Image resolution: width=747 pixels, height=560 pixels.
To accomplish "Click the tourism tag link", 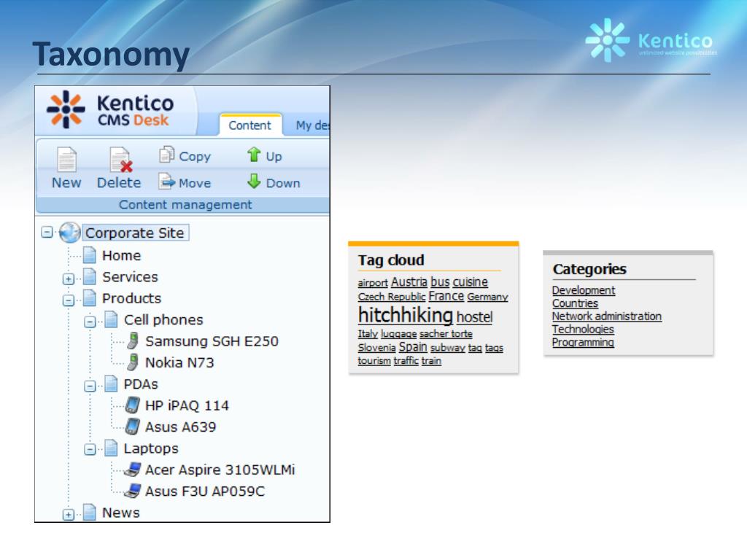I will point(374,361).
